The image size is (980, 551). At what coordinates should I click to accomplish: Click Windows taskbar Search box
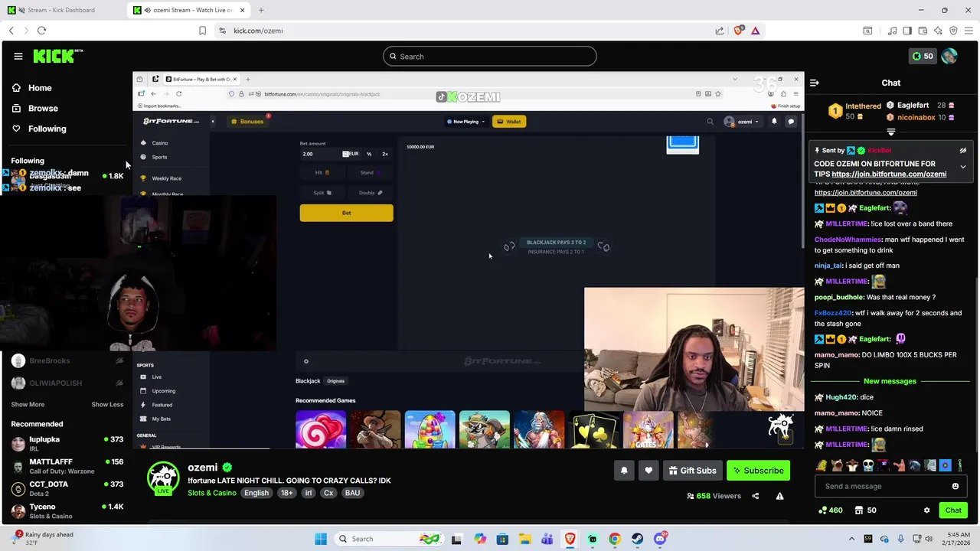389,539
